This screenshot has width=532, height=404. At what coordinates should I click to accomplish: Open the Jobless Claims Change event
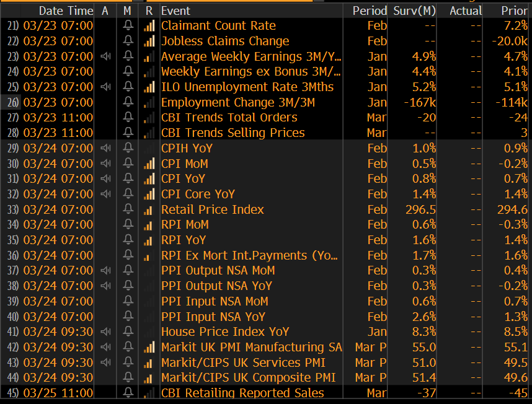225,41
